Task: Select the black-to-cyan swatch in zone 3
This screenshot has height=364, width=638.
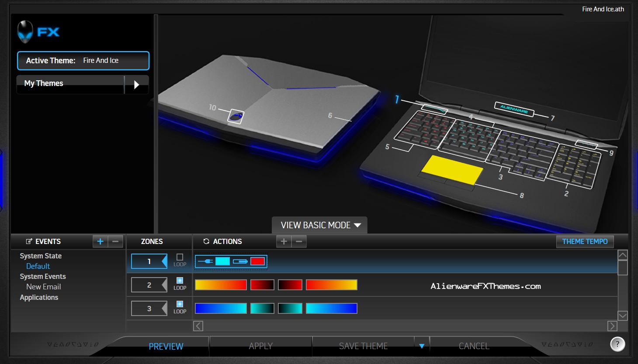Action: tap(290, 309)
